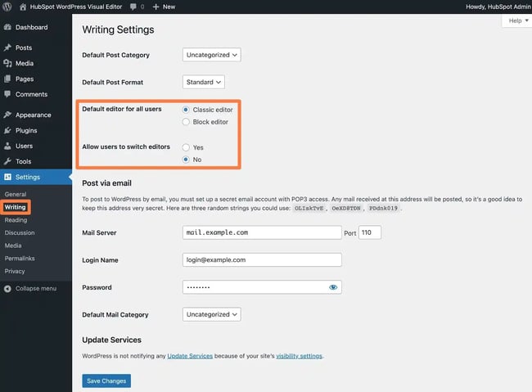Open the WordPress logo menu
532x392 pixels.
click(x=7, y=7)
